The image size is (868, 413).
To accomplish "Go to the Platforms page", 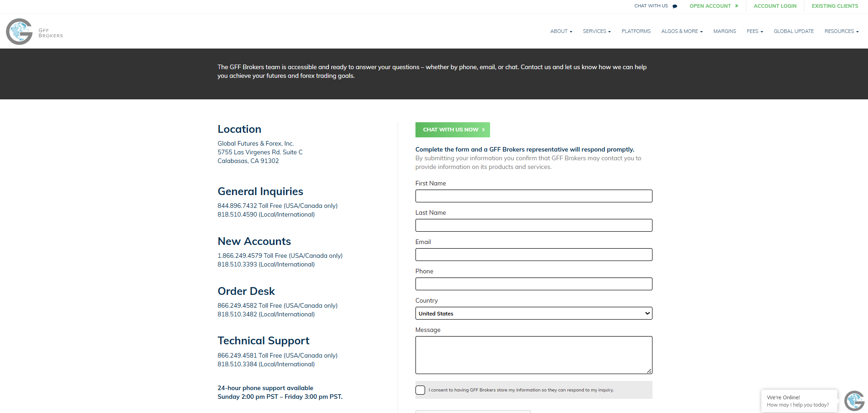I will coord(636,32).
